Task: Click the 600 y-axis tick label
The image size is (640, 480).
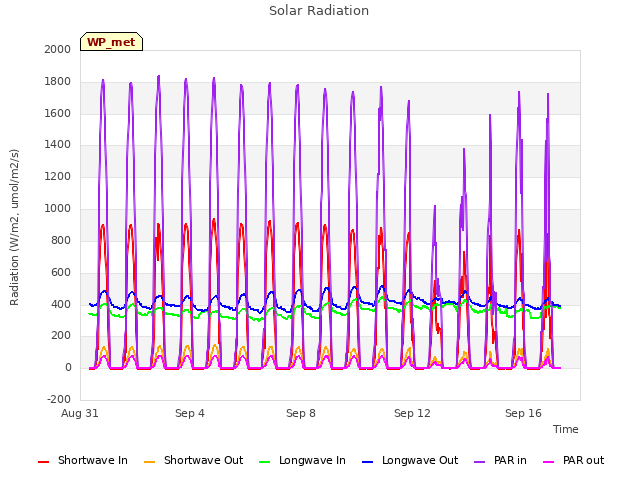Action: point(61,272)
